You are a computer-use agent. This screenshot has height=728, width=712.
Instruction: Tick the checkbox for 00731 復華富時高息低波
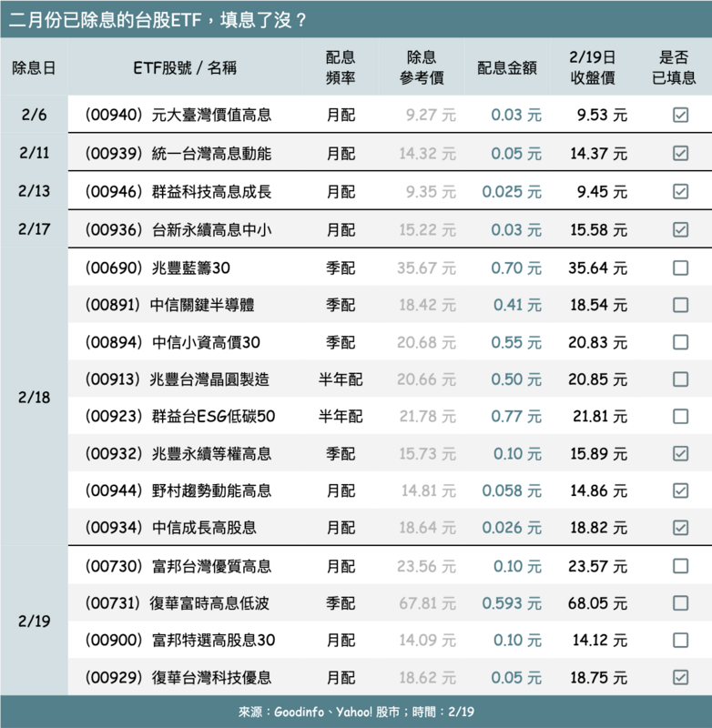[680, 602]
